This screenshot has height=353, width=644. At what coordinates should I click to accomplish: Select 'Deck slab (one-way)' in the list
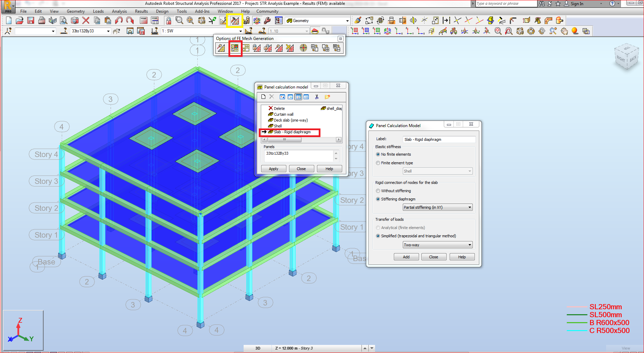[x=291, y=120]
